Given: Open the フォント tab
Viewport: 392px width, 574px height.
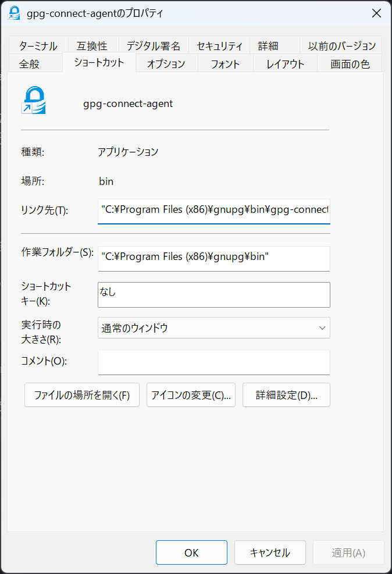Looking at the screenshot, I should point(225,64).
